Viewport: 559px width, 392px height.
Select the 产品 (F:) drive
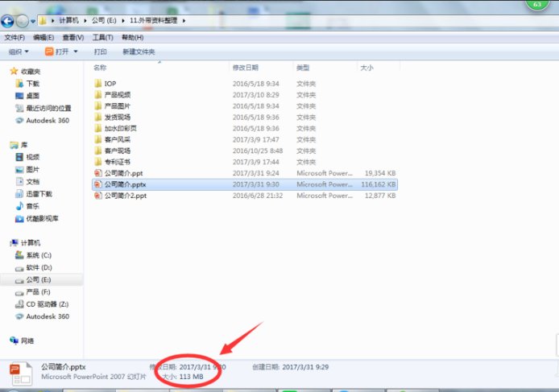point(38,292)
